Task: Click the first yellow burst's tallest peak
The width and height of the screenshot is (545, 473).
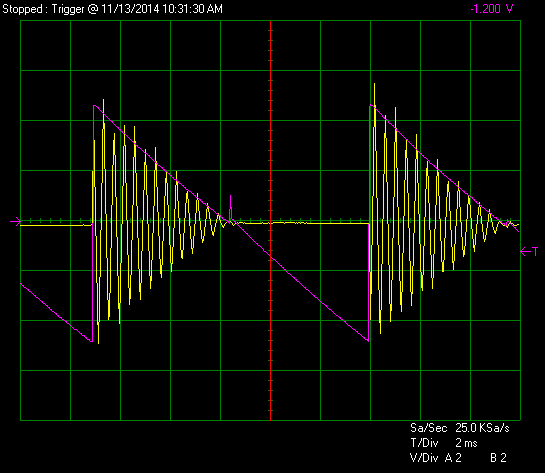Action: [x=104, y=101]
